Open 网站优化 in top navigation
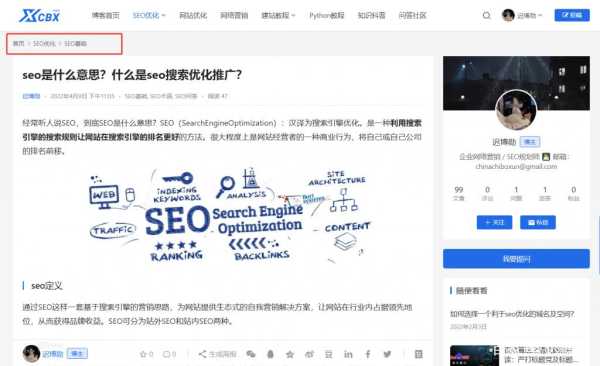This screenshot has height=366, width=600. pos(193,15)
